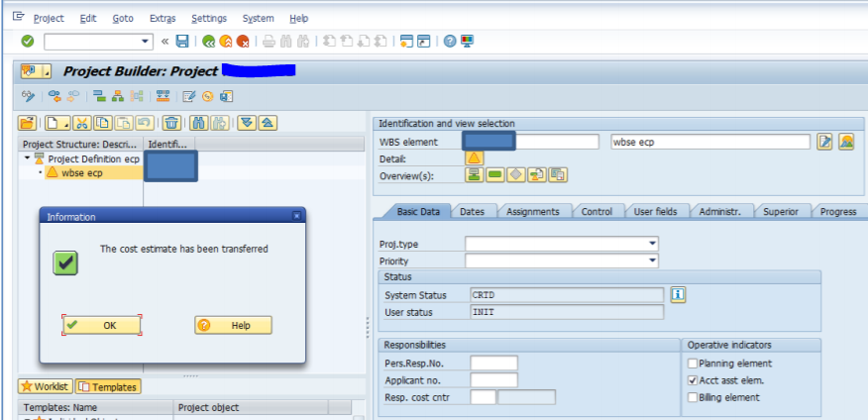Click the Find binoculars icon in structure toolbar
This screenshot has height=420, width=868.
click(199, 123)
